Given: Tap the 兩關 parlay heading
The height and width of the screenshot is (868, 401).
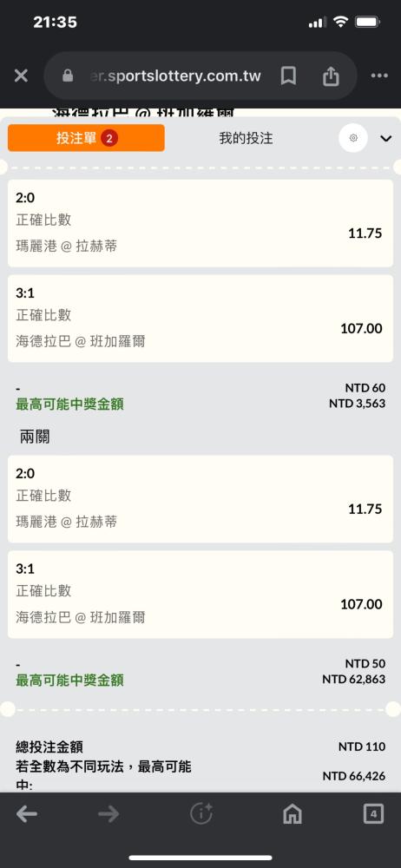Looking at the screenshot, I should (35, 437).
